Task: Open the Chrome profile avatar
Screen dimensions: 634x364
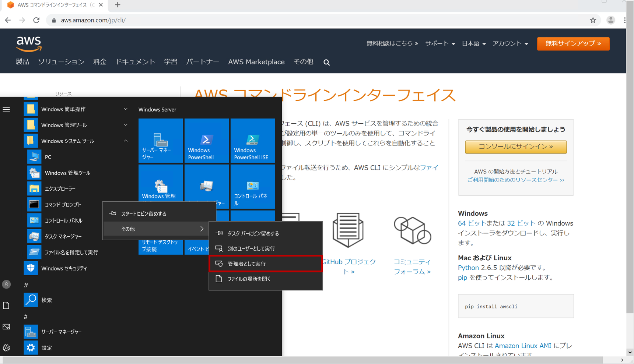Action: [610, 20]
